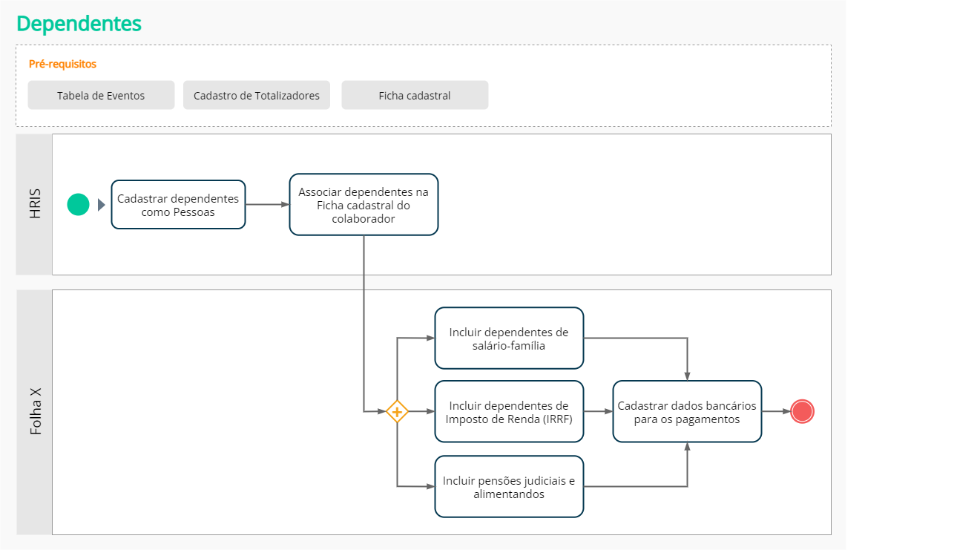Open the Ficha cadastral prerequisite
The height and width of the screenshot is (550, 980).
(x=415, y=95)
